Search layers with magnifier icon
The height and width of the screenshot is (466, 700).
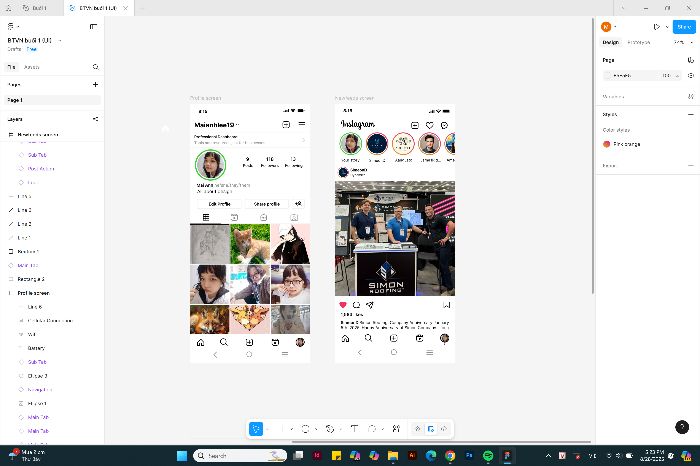(x=96, y=67)
